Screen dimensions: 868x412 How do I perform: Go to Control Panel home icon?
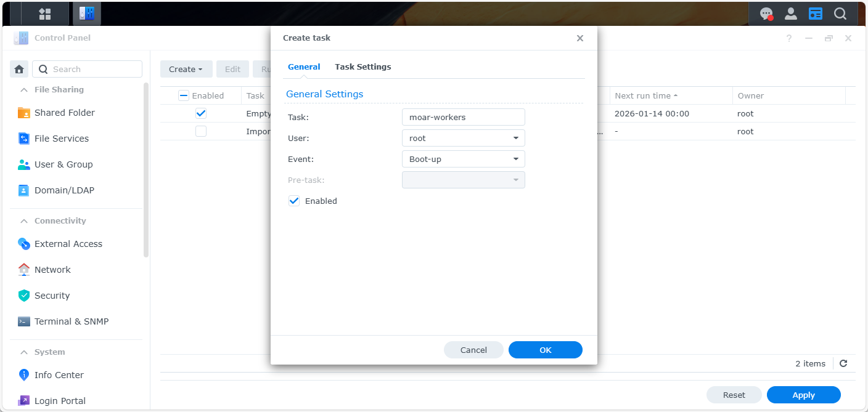click(x=19, y=69)
